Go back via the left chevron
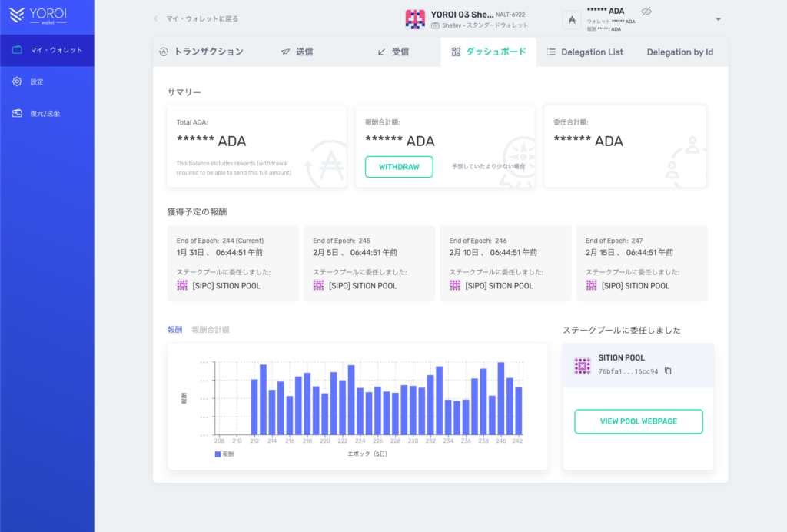The height and width of the screenshot is (532, 787). pyautogui.click(x=156, y=18)
